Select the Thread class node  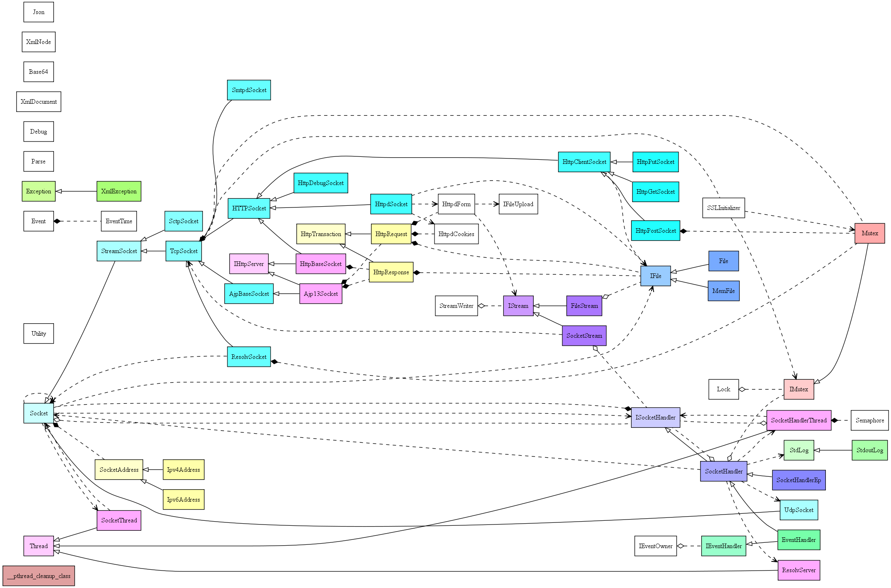[x=31, y=541]
